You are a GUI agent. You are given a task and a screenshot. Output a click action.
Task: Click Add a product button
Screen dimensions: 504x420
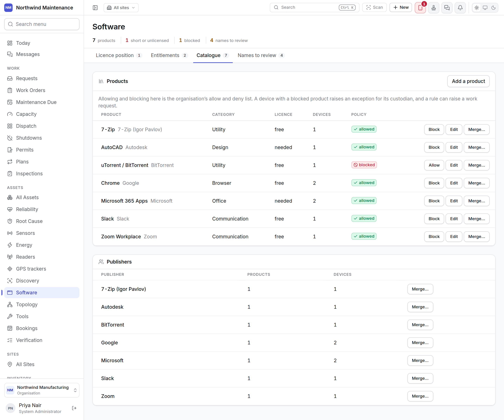tap(468, 81)
